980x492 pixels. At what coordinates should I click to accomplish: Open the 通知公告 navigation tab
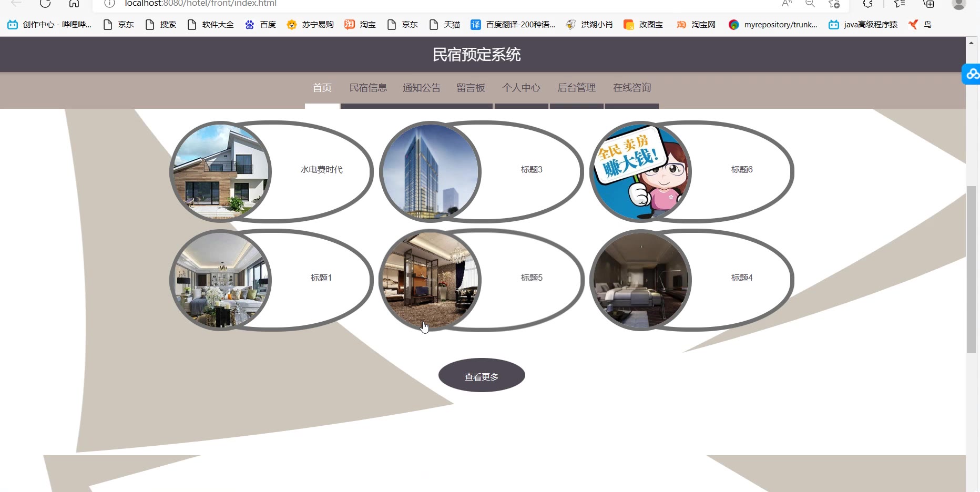[x=422, y=88]
